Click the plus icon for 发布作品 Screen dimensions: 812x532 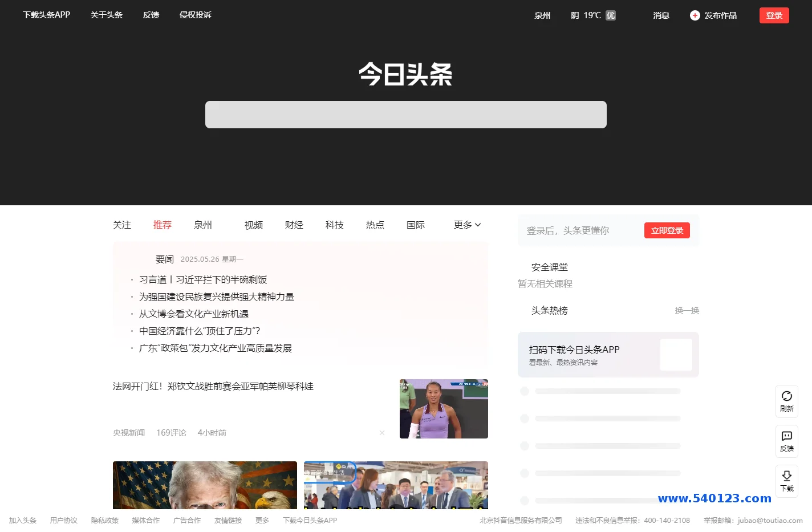tap(695, 15)
